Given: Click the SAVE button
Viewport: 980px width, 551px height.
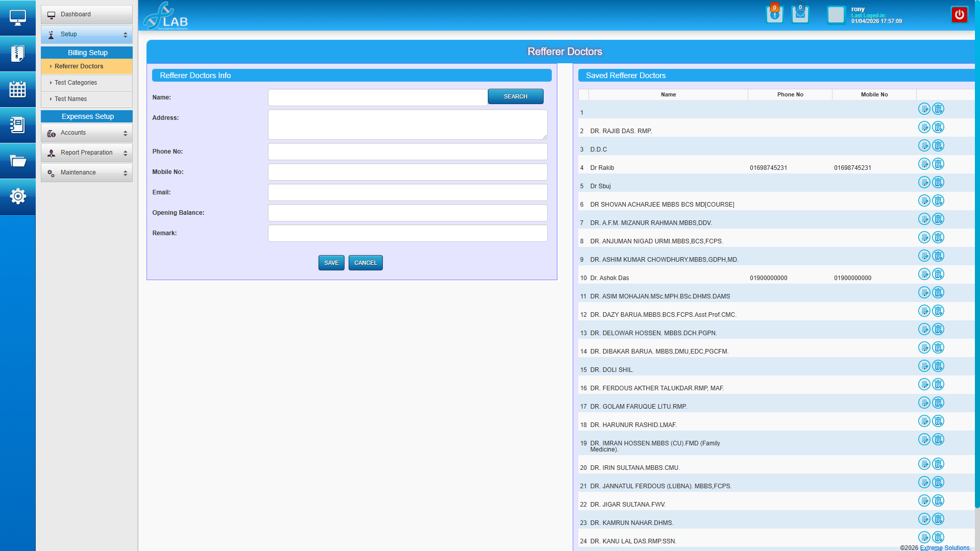Looking at the screenshot, I should tap(331, 263).
